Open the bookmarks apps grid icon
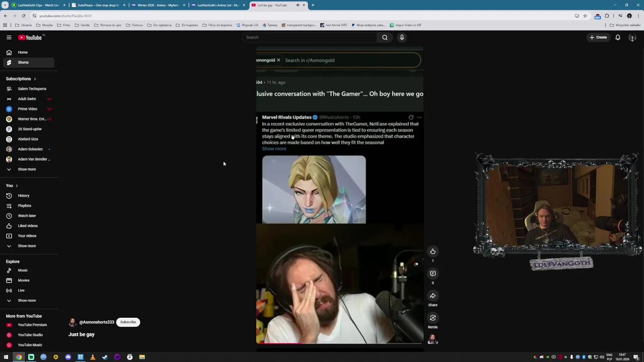 [x=5, y=25]
